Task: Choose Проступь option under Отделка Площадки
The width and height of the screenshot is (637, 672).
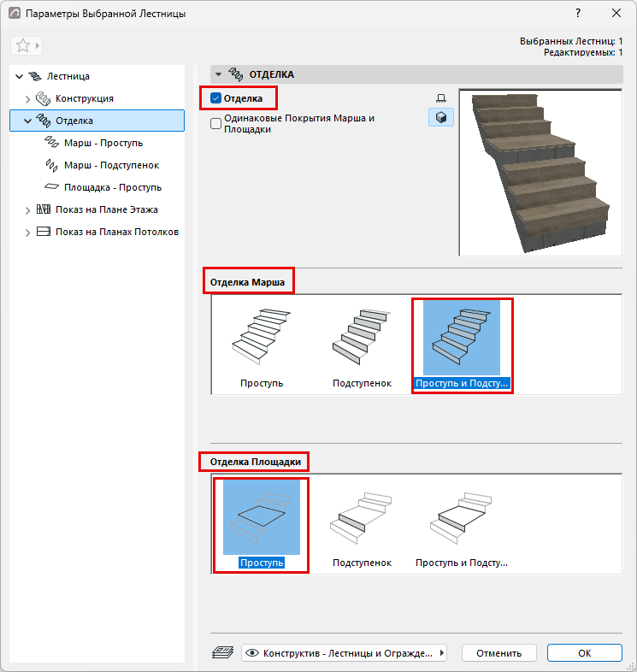Action: click(262, 525)
